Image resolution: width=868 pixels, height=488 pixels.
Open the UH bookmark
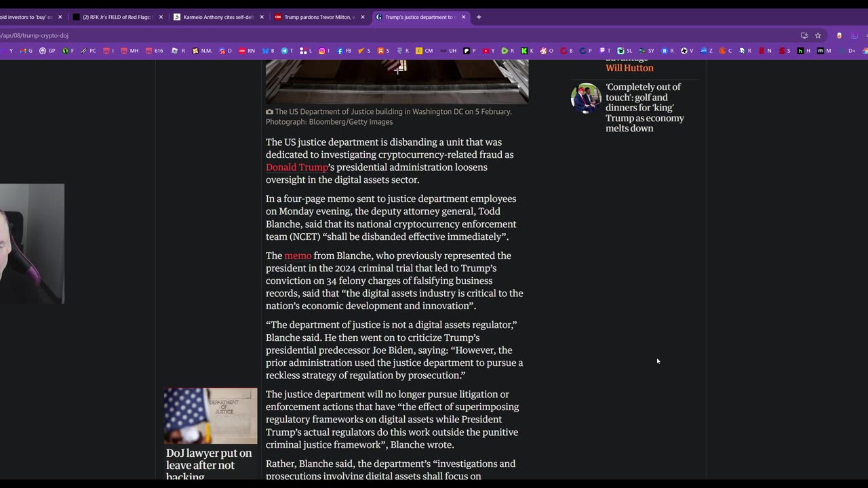pyautogui.click(x=448, y=51)
